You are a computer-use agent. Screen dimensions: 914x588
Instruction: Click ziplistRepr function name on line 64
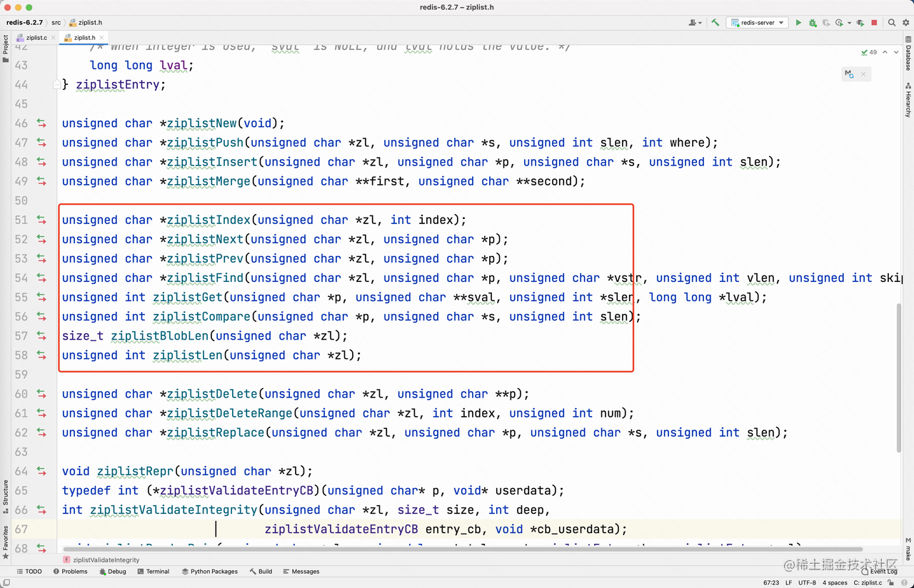136,471
